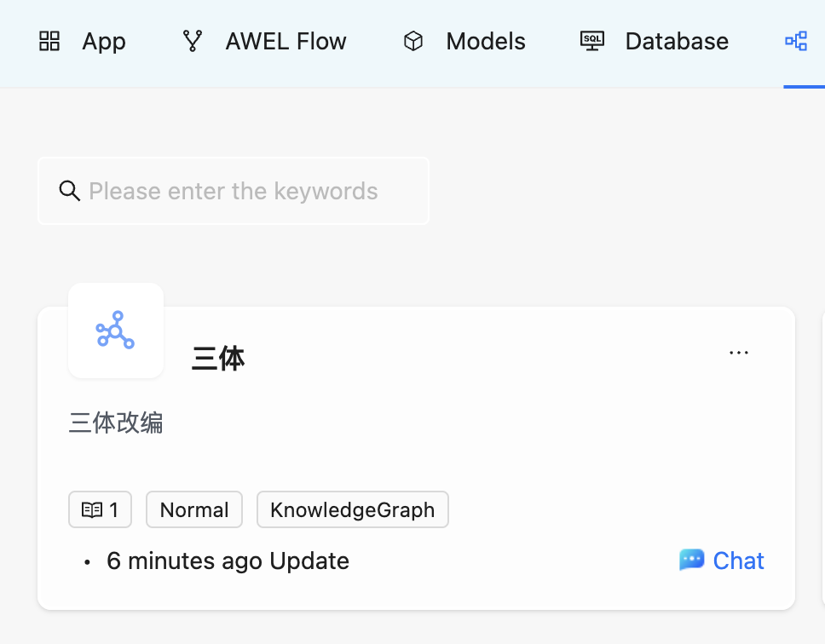Click the 三体 card title

217,358
